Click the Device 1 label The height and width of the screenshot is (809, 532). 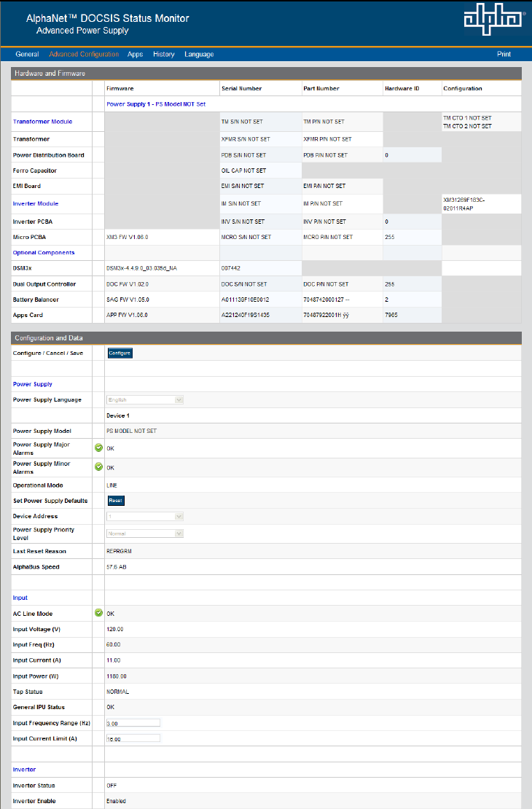point(118,416)
